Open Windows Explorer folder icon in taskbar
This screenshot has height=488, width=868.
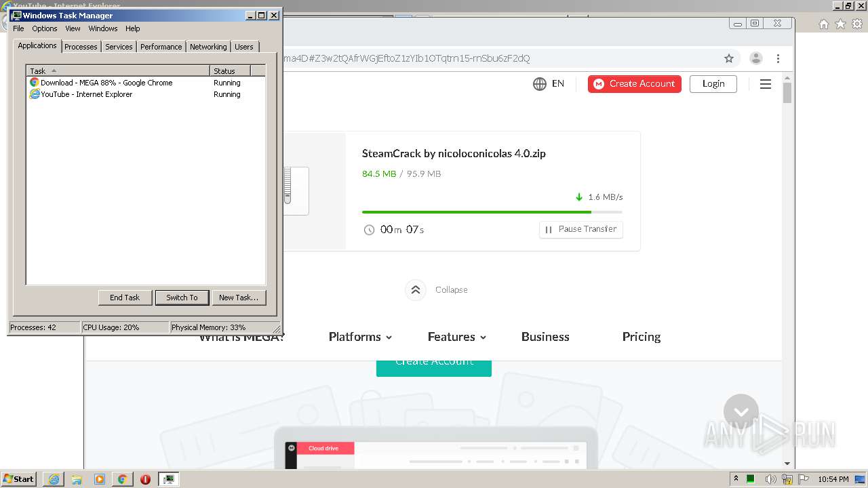click(77, 479)
